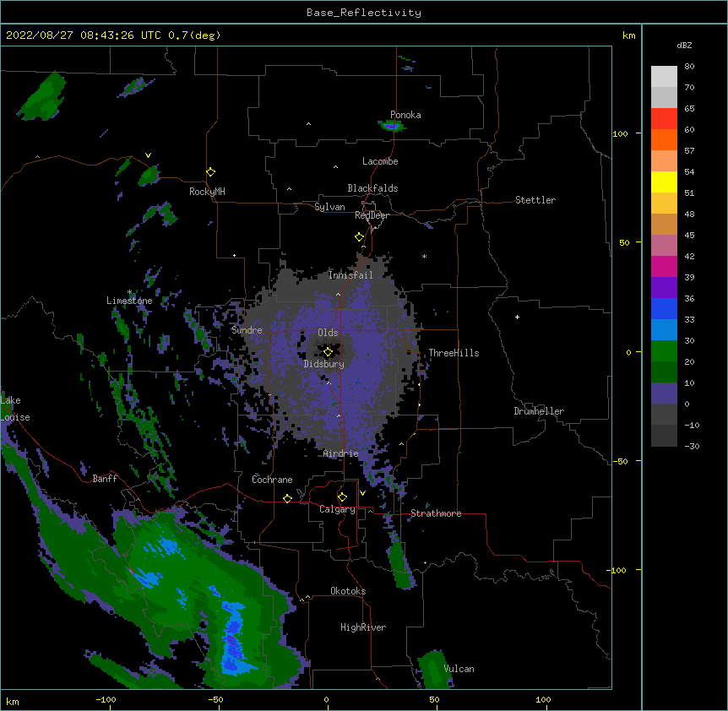Pick the light blue 30-33 dBZ legend swatch
The height and width of the screenshot is (711, 728).
[x=664, y=329]
